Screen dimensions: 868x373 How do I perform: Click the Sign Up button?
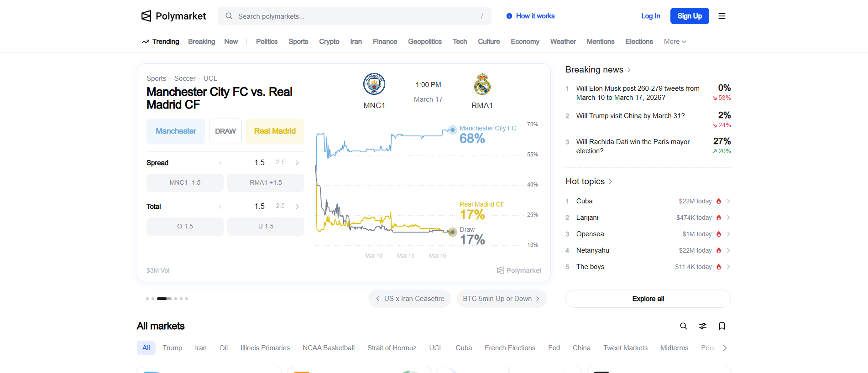click(x=690, y=16)
